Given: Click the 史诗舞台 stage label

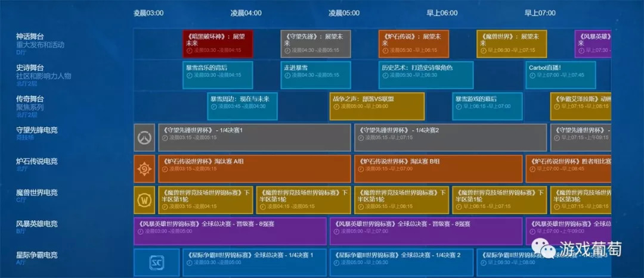Looking at the screenshot, I should tap(30, 68).
